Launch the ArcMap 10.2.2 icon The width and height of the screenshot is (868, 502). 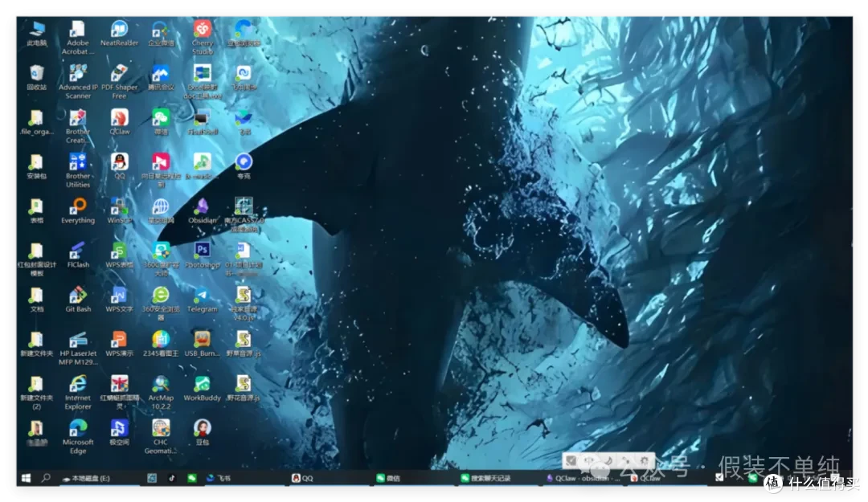[x=161, y=393]
